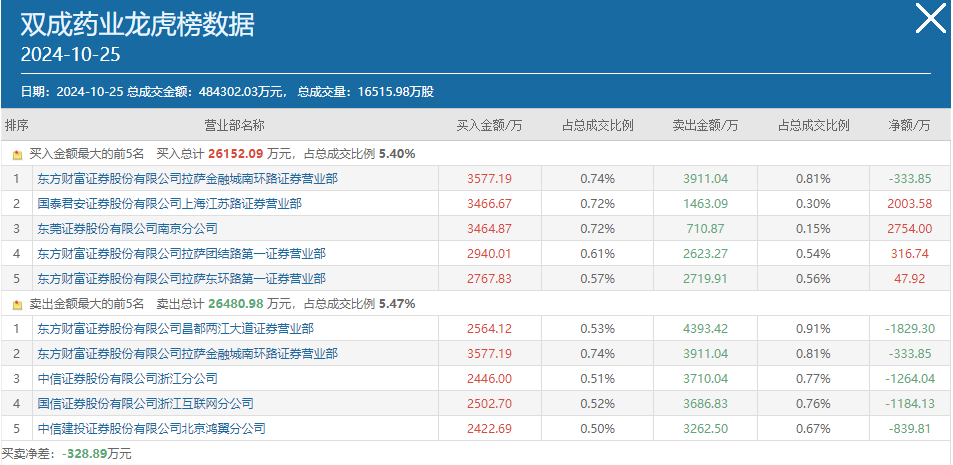
Task: Open 国信证券股份有限公司浙江互联网分公司 link
Action: pos(145,404)
